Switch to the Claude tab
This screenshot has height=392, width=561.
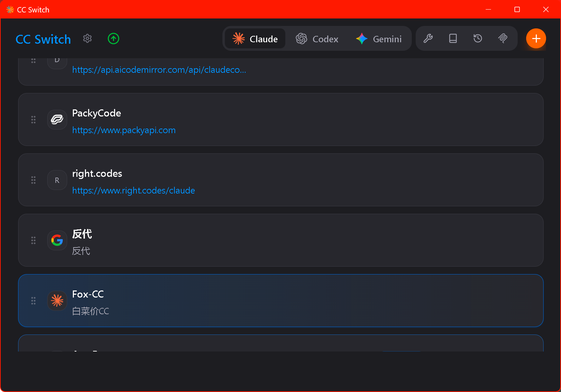pos(255,38)
